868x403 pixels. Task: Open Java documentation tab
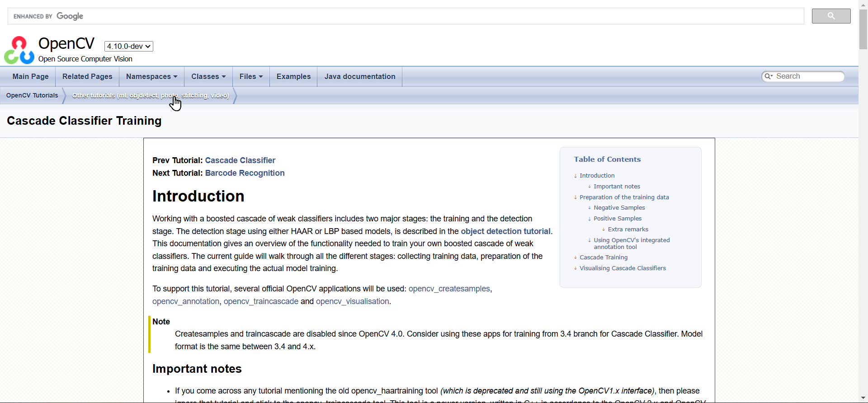pyautogui.click(x=359, y=77)
